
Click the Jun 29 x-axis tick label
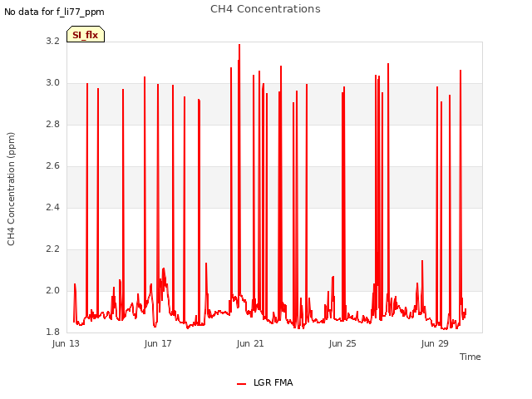(435, 343)
